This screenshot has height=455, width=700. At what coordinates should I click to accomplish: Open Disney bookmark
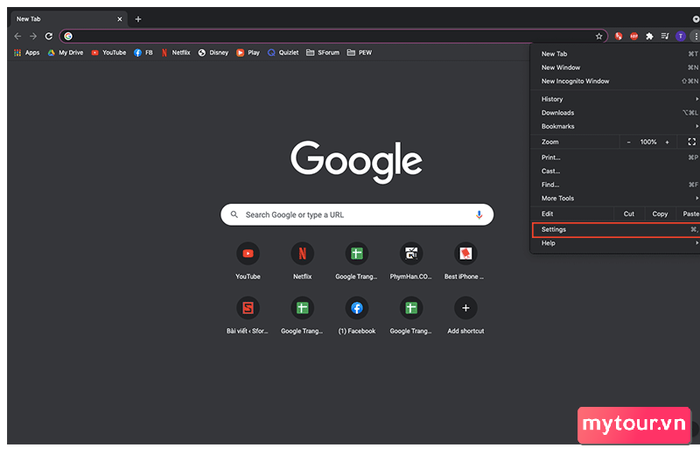213,53
